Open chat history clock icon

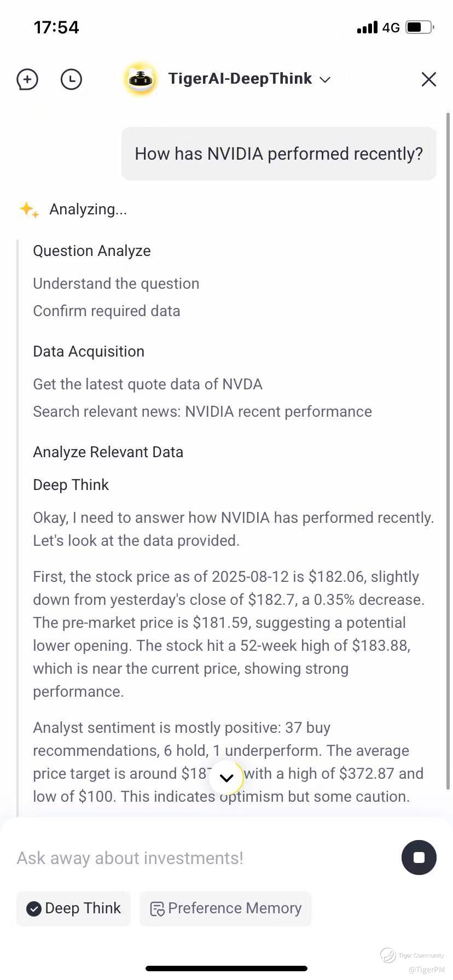[71, 79]
